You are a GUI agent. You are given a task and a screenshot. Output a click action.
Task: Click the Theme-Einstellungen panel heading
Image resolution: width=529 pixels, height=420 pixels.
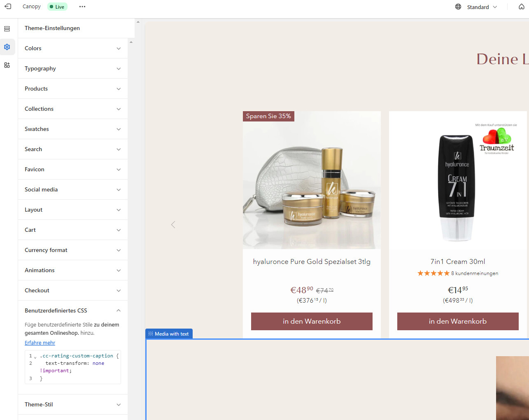pos(52,28)
